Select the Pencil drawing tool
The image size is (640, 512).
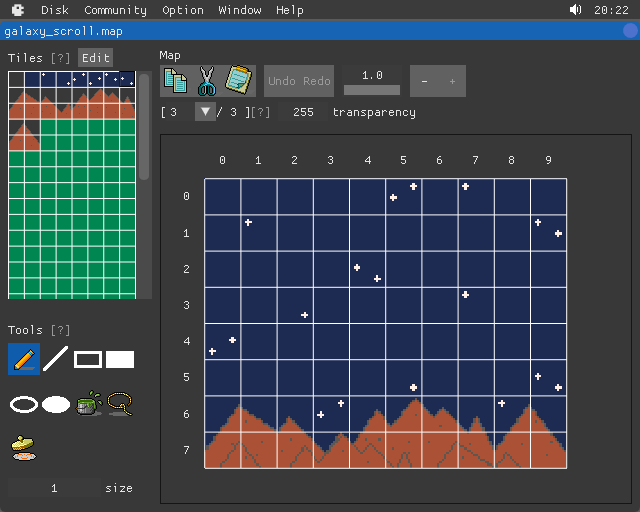[x=24, y=359]
